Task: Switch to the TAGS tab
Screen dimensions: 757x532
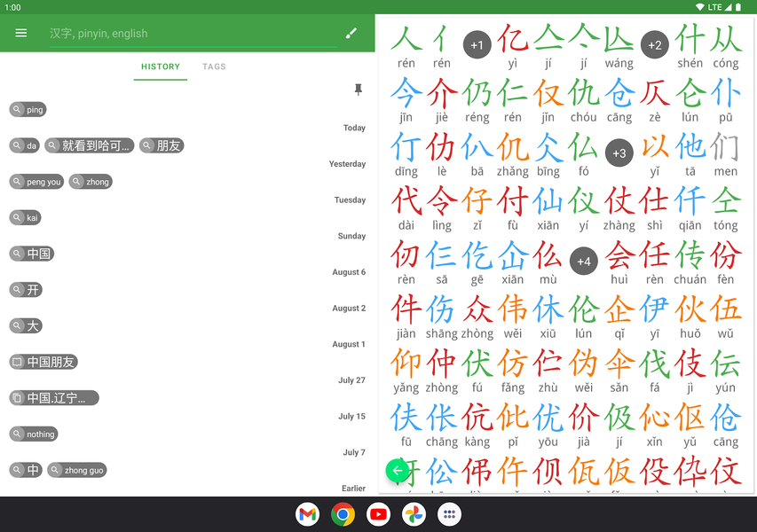Action: coord(213,66)
